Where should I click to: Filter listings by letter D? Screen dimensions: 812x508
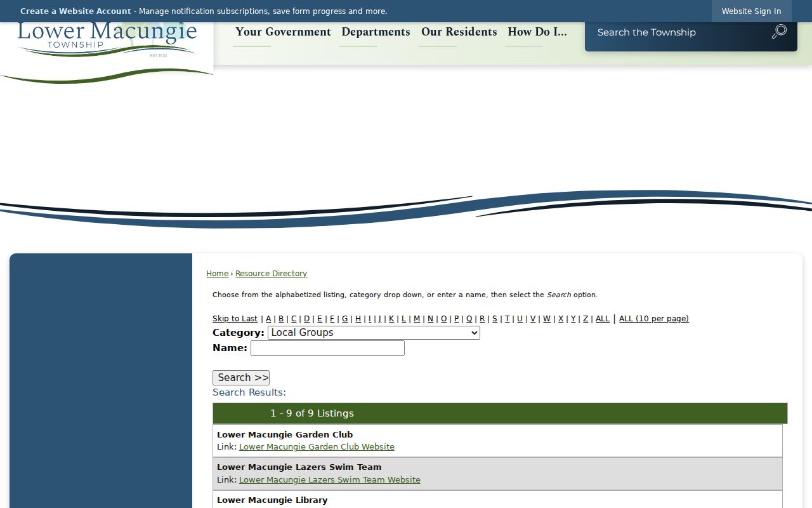(x=306, y=319)
